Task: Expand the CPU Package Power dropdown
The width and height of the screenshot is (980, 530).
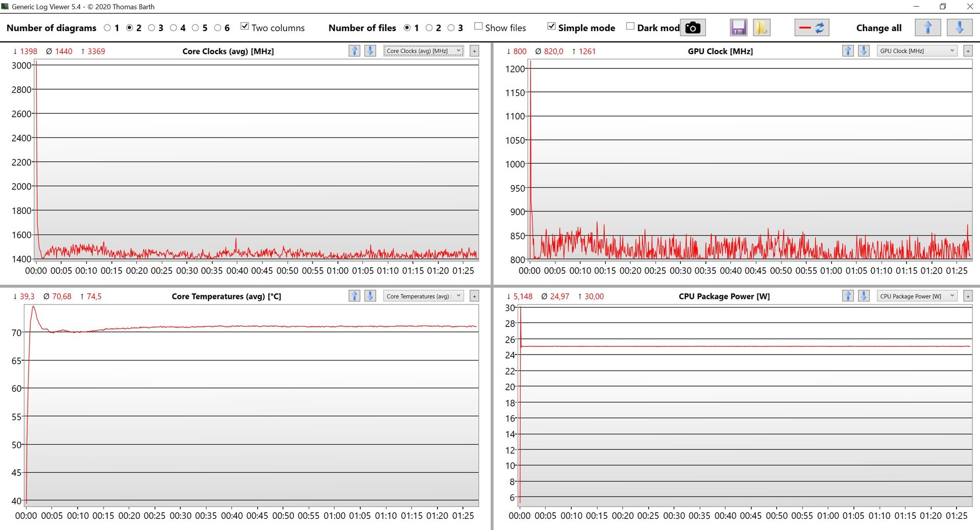Action: (917, 296)
